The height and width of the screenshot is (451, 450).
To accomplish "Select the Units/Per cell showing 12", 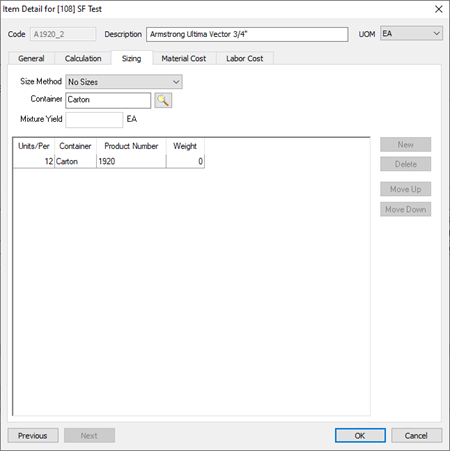I will [34, 161].
